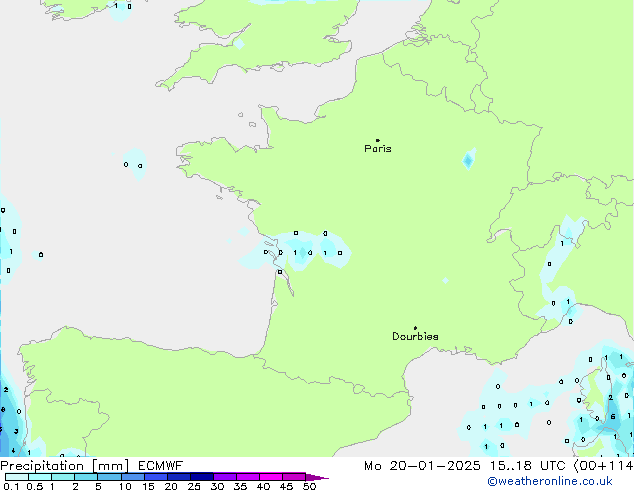Pick legend color between 45 and 50
Image resolution: width=634 pixels, height=490 pixels.
[294, 477]
